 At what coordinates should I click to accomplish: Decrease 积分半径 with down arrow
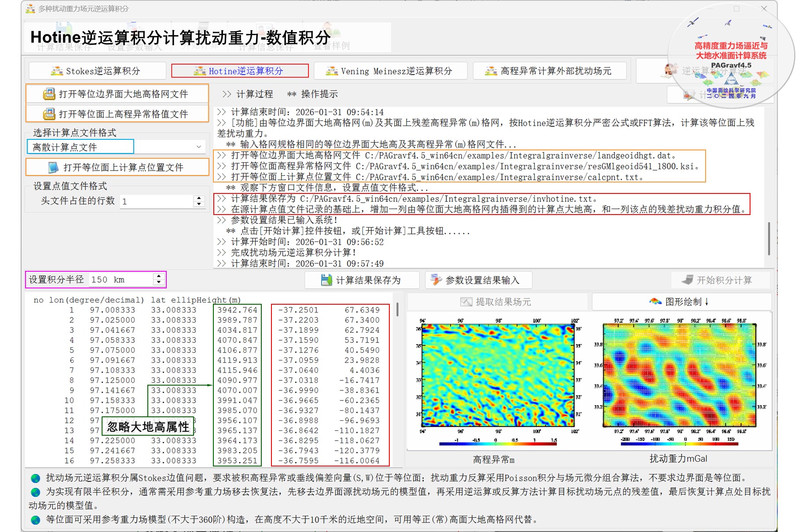tap(159, 283)
